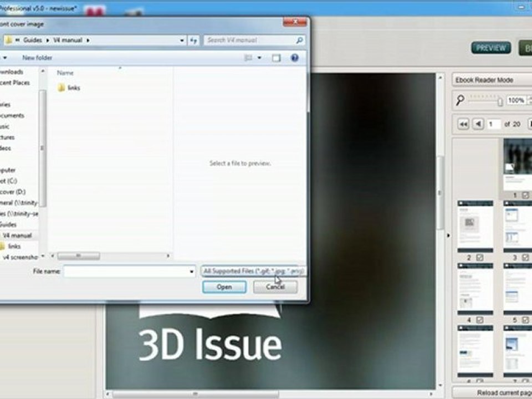Image resolution: width=532 pixels, height=399 pixels.
Task: Select page 2 thumbnail
Action: 475,226
